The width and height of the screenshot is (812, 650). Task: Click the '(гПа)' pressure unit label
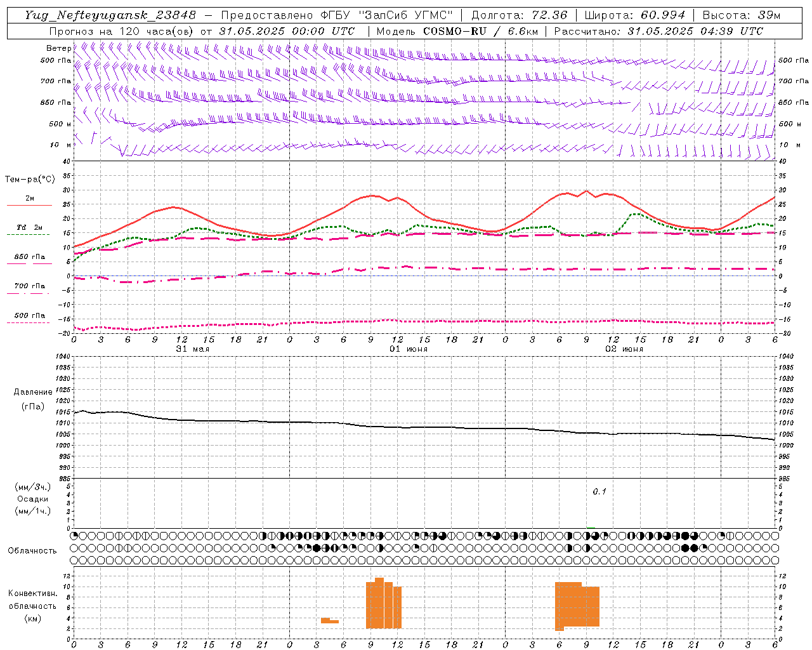[33, 407]
